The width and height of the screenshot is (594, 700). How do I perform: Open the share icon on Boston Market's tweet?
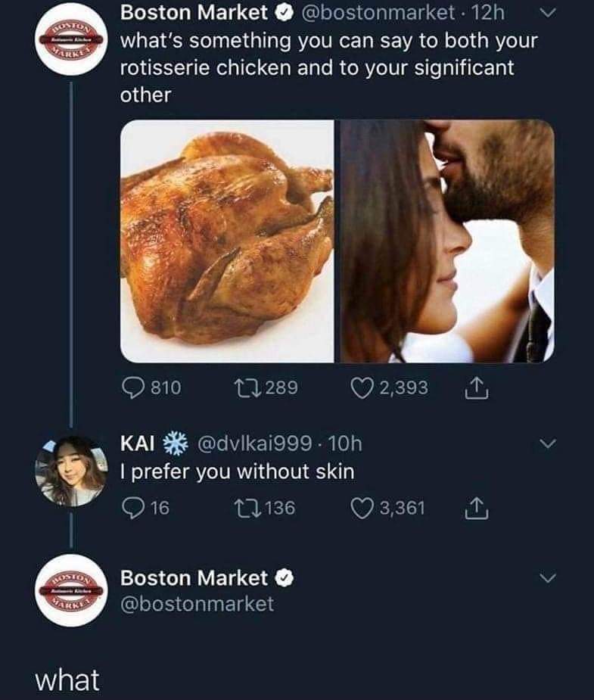(x=476, y=387)
